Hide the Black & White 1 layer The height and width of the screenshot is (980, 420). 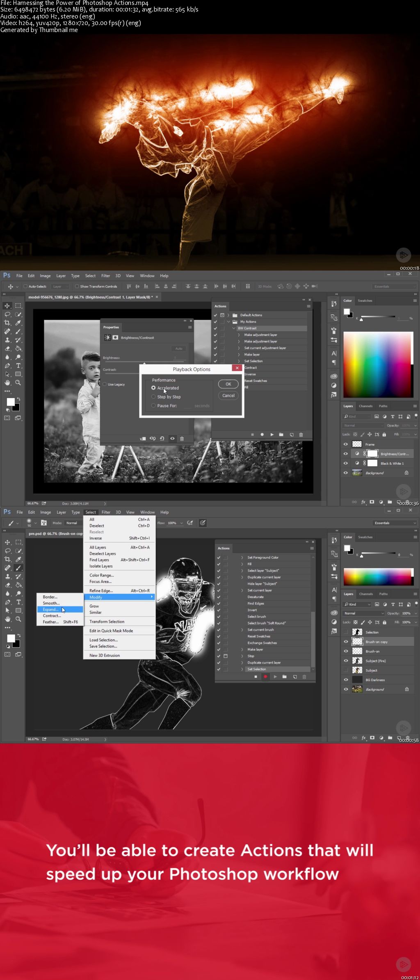[345, 463]
